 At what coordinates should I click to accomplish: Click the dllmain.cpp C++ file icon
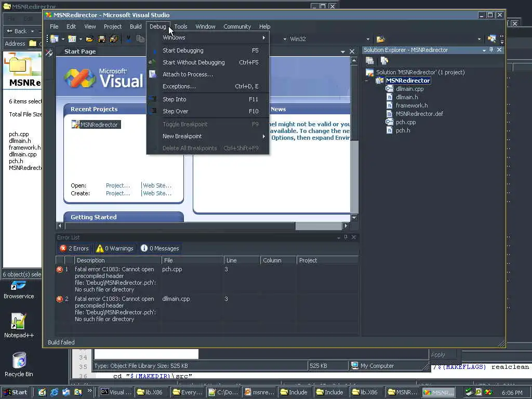(390, 89)
